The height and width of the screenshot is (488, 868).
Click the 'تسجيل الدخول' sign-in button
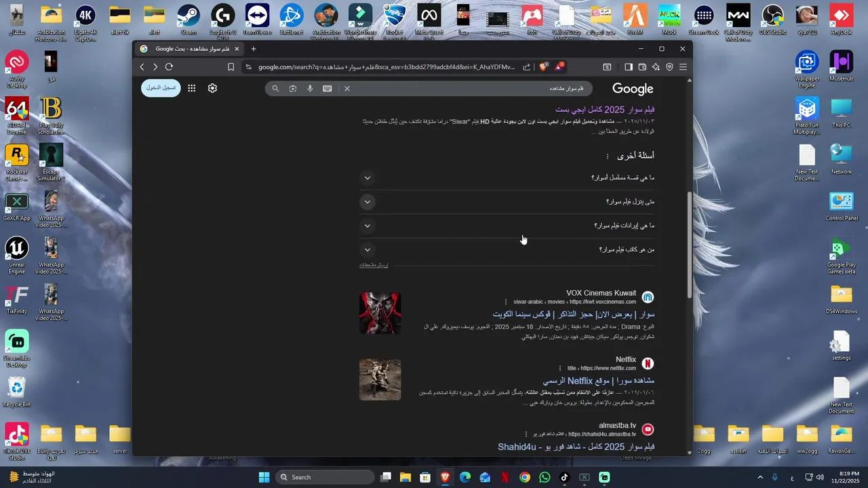coord(161,88)
